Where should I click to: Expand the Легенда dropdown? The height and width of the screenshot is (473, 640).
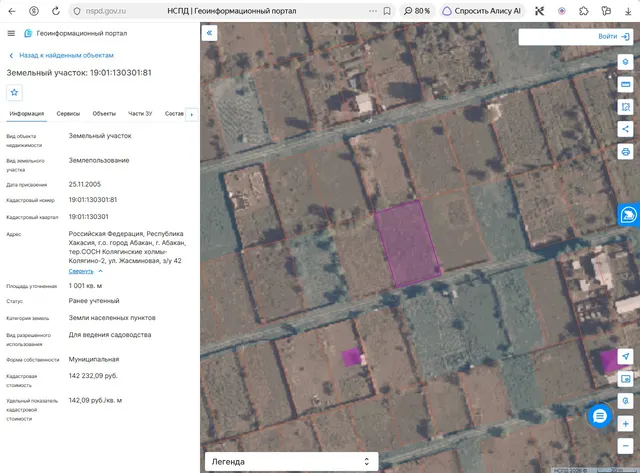pos(291,462)
